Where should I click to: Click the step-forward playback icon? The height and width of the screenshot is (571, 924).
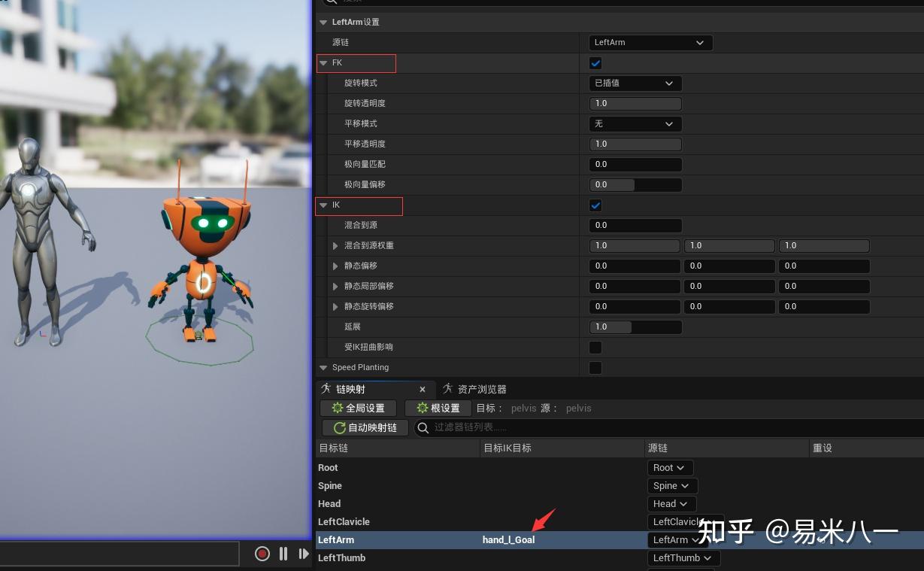303,554
